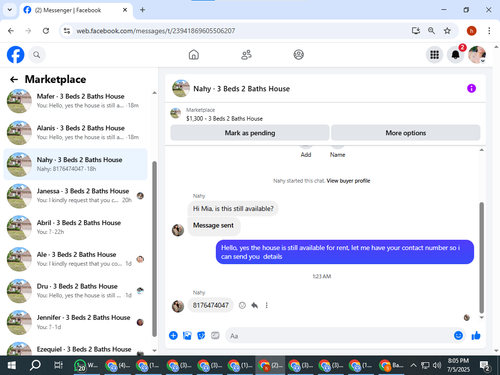Open Chrome profile avatar h
The width and height of the screenshot is (500, 375).
click(x=471, y=31)
